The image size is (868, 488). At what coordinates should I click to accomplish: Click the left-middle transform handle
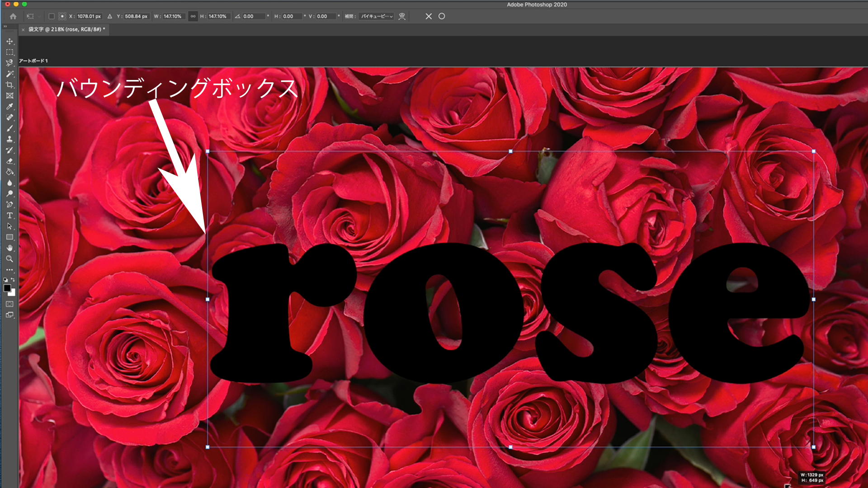(208, 299)
